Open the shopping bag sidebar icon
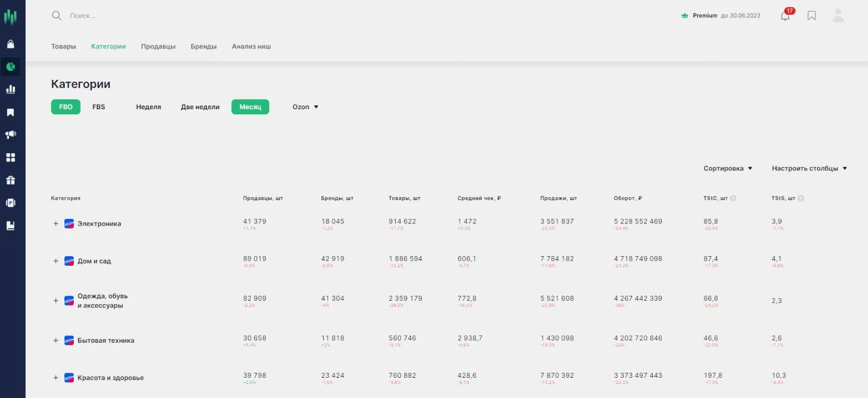 tap(10, 44)
